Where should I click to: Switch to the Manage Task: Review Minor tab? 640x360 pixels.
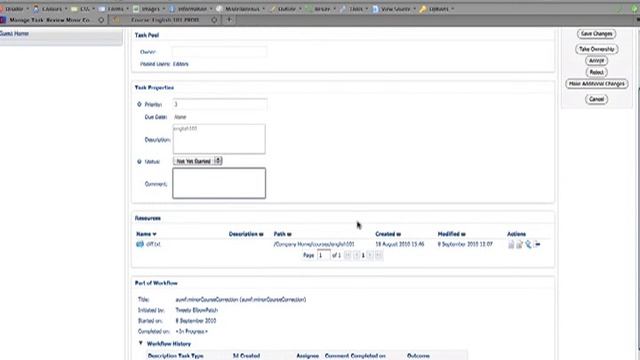coord(49,20)
